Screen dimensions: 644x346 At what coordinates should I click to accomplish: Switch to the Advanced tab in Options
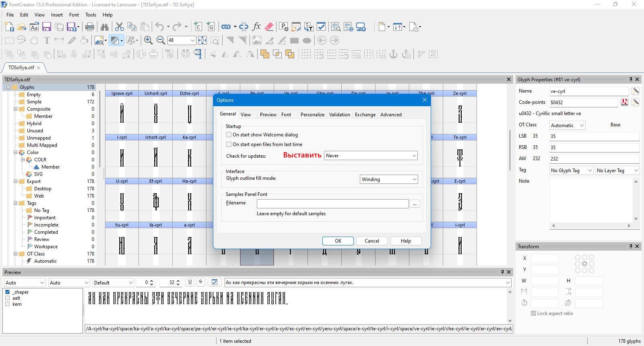pos(391,115)
